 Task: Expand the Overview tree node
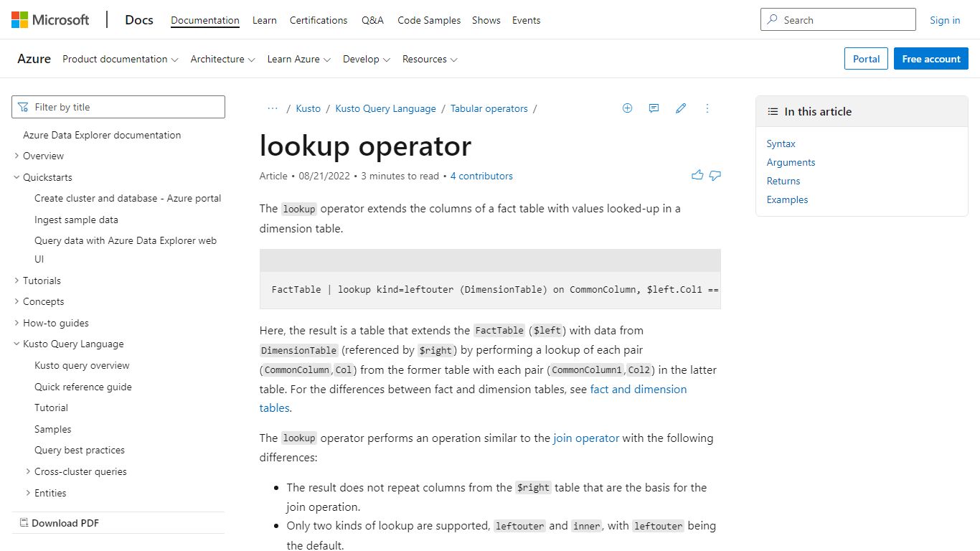17,156
